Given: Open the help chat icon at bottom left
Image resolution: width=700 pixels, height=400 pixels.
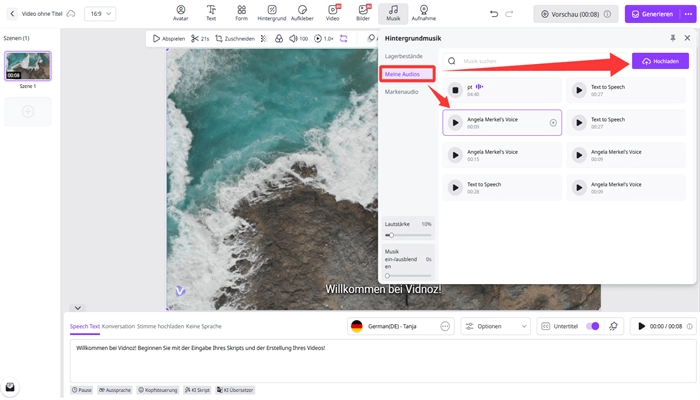Looking at the screenshot, I should (x=10, y=387).
